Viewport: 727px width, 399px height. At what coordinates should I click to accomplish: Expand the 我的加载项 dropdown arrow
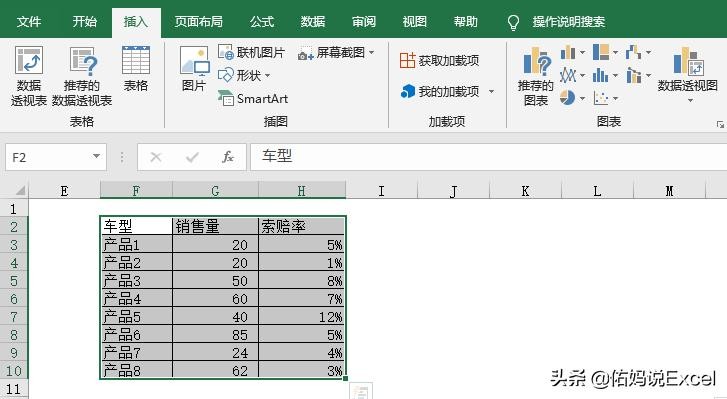(491, 92)
